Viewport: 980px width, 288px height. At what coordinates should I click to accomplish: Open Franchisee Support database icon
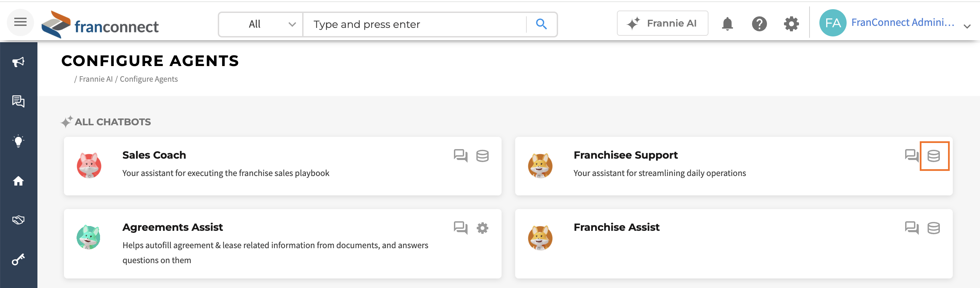[934, 156]
